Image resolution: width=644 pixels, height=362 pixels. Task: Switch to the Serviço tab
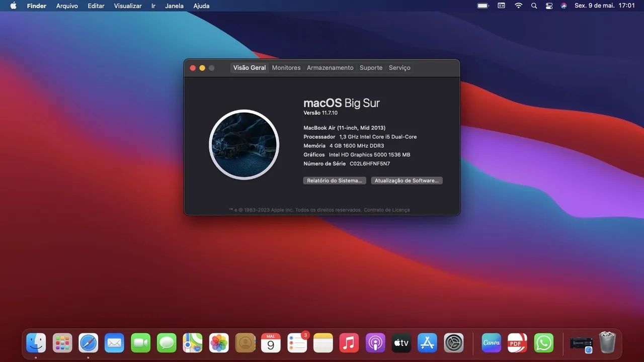point(399,68)
